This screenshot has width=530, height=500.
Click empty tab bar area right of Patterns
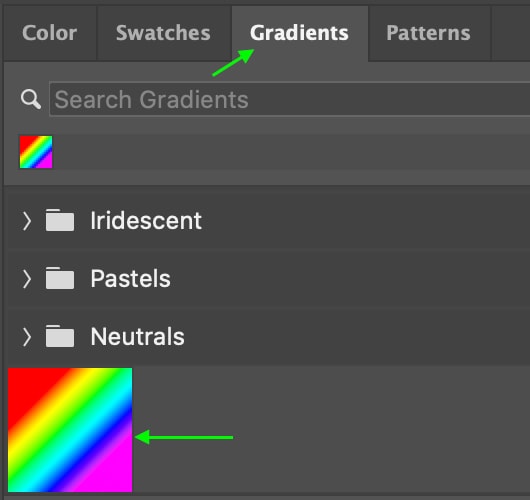pos(511,33)
